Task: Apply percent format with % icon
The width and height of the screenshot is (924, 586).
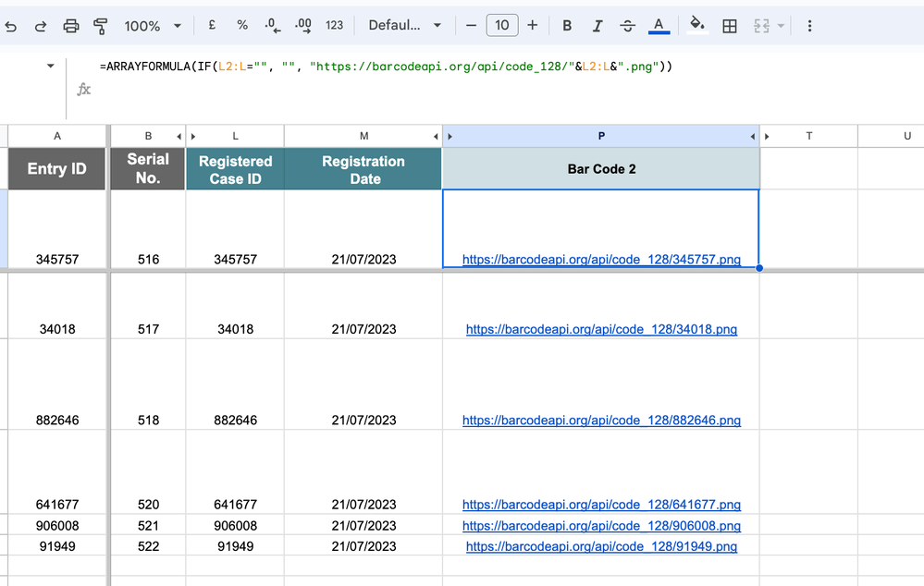Action: (x=242, y=25)
